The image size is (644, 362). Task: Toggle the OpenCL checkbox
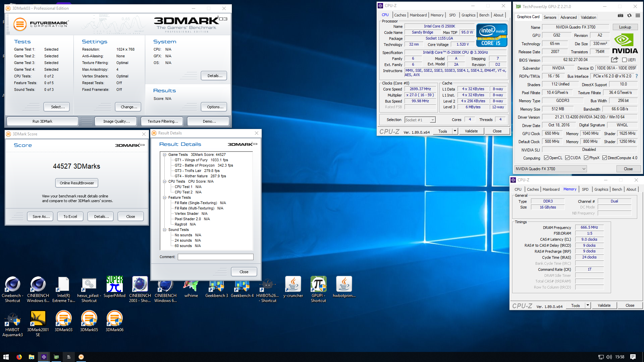546,158
